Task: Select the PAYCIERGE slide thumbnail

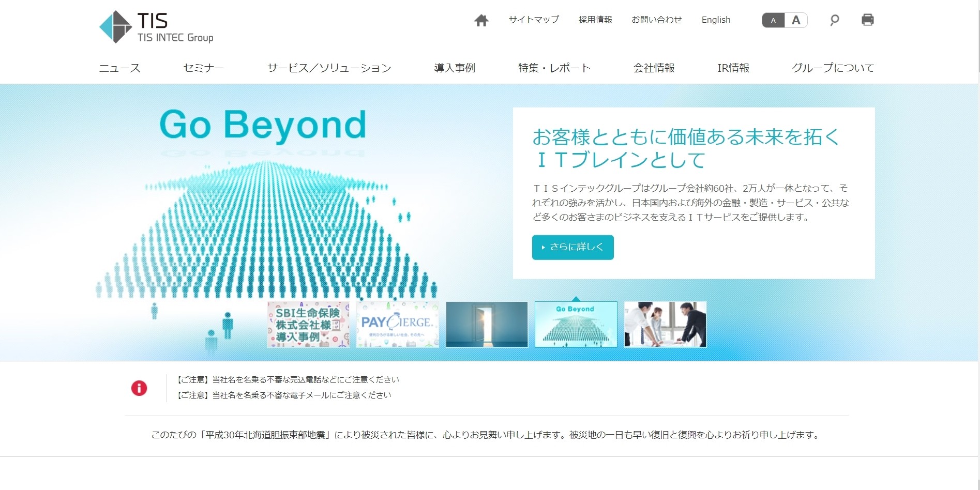Action: [397, 324]
